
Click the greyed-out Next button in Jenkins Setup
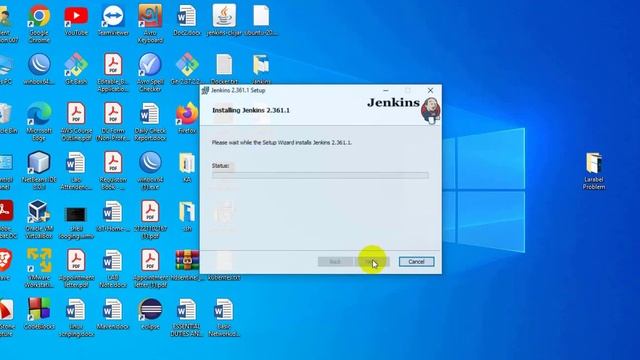373,262
